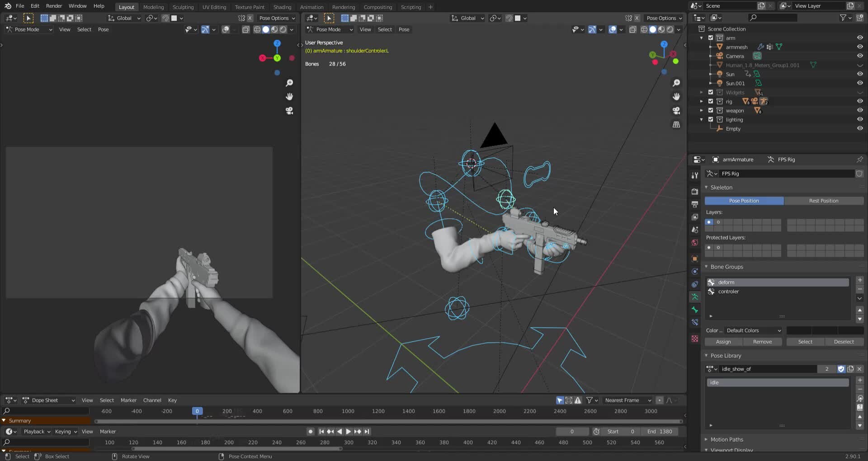The width and height of the screenshot is (868, 461).
Task: Collapse the Skeleton panel
Action: click(x=721, y=187)
